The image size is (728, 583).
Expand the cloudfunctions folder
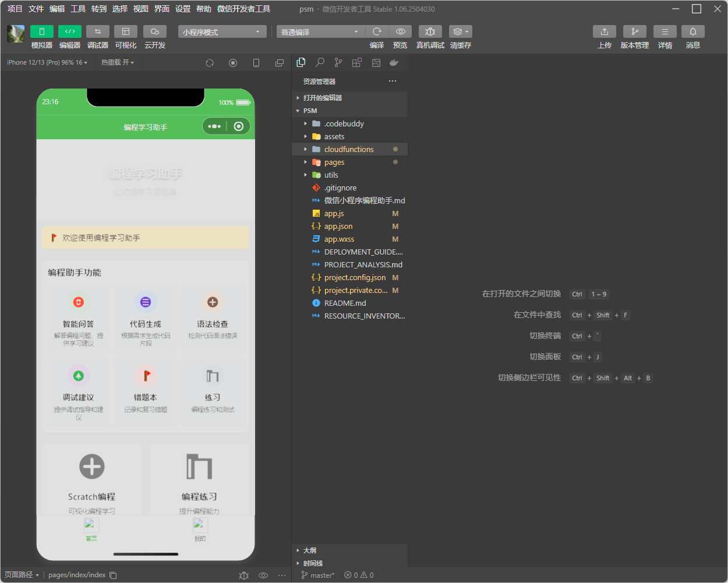click(305, 149)
